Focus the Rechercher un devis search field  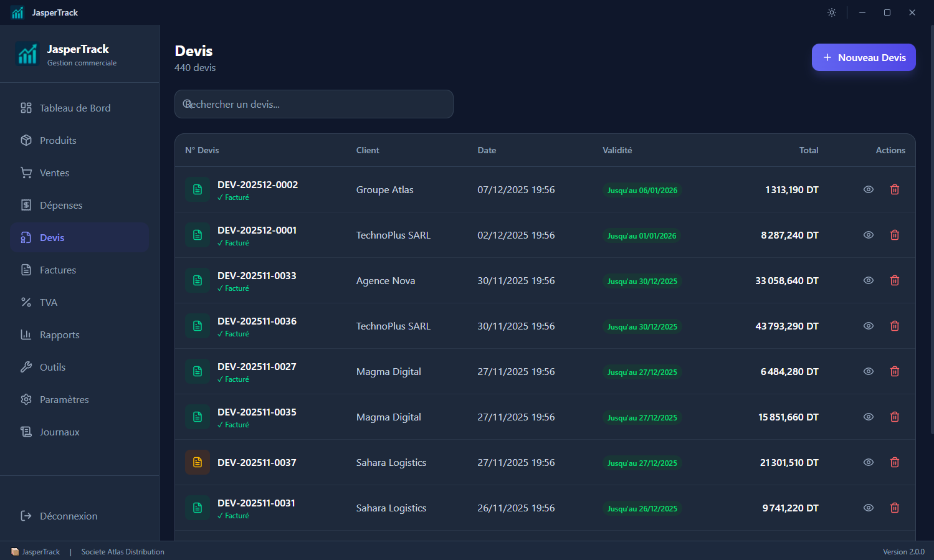[314, 104]
